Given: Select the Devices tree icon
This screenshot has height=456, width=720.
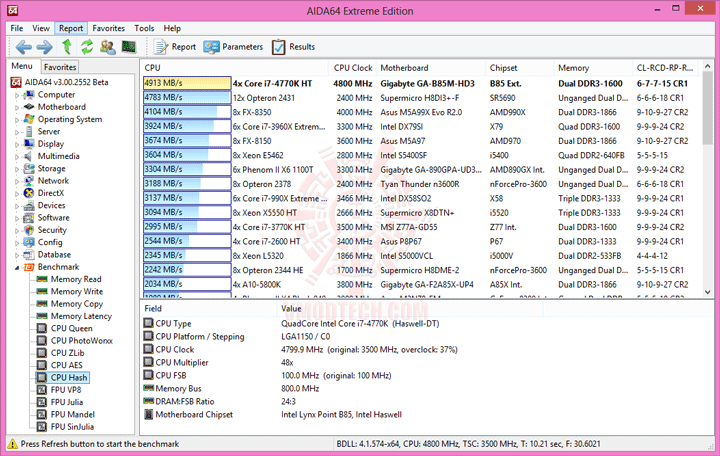Looking at the screenshot, I should pyautogui.click(x=29, y=205).
